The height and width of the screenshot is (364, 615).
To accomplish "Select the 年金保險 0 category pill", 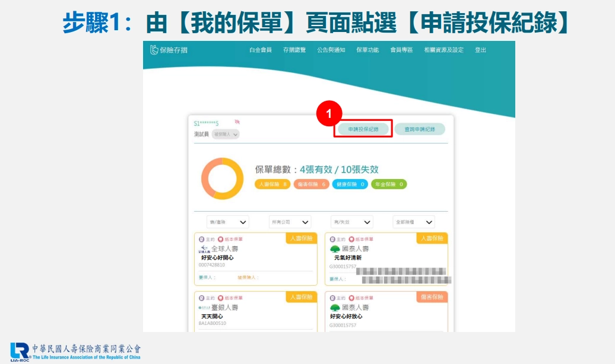I will point(389,184).
